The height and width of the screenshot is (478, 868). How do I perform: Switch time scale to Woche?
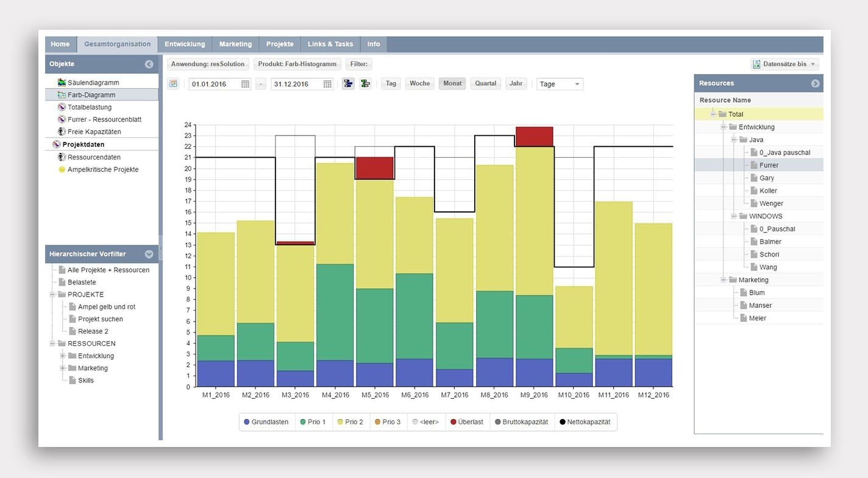pos(419,83)
